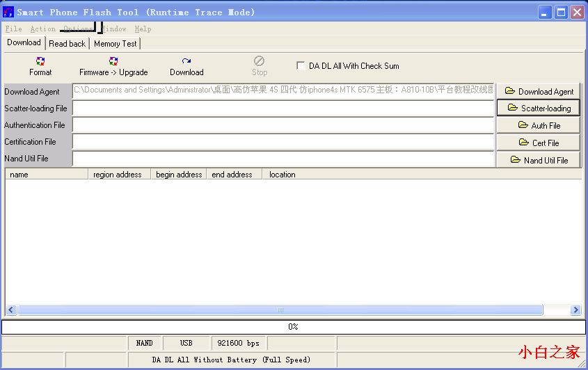Viewport: 588px width, 370px height.
Task: Enable DA DL All With Check Sum
Action: (x=301, y=65)
